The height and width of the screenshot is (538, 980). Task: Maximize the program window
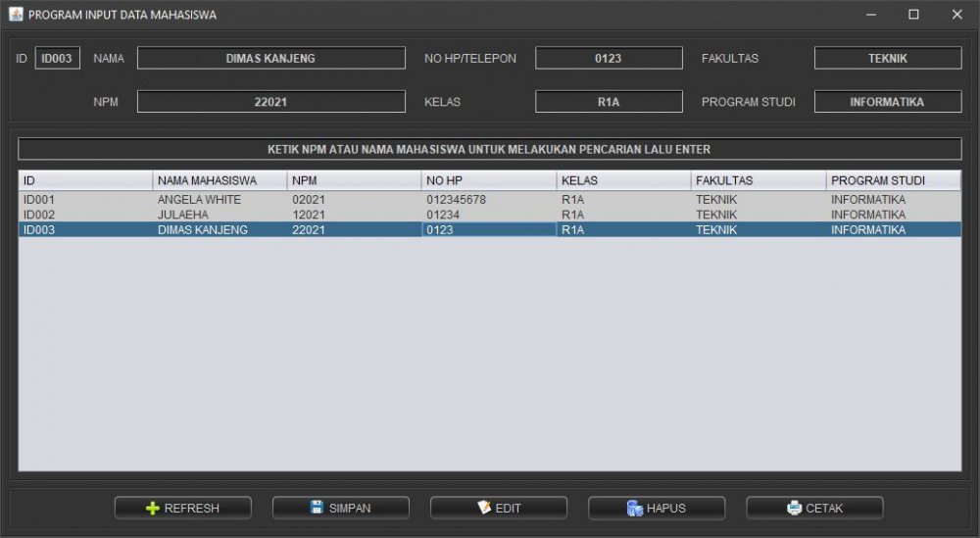click(913, 15)
